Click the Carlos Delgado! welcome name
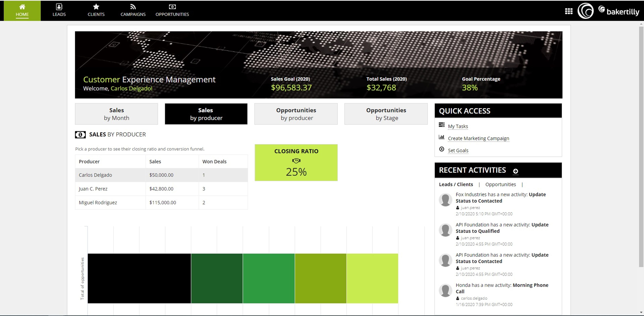Viewport: 644px width, 316px height. pos(131,89)
